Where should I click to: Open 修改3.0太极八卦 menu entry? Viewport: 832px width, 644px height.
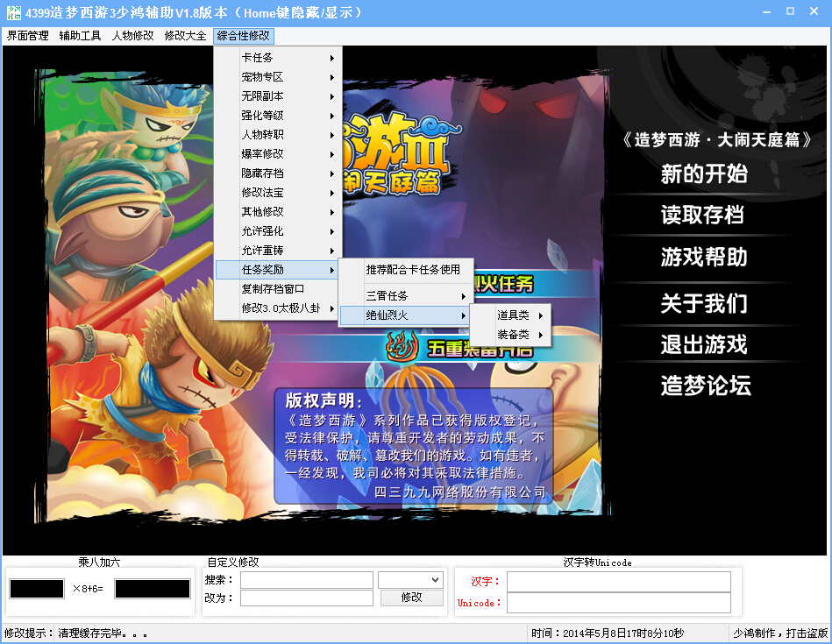(277, 308)
